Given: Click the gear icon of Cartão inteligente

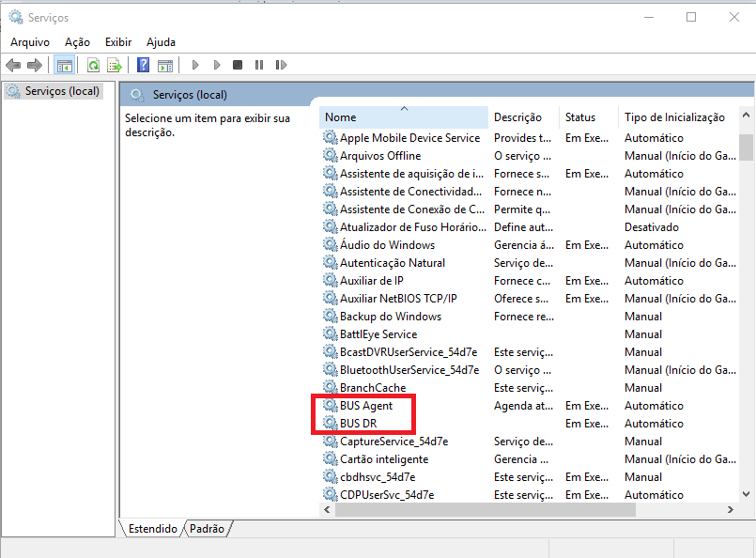Looking at the screenshot, I should click(331, 458).
